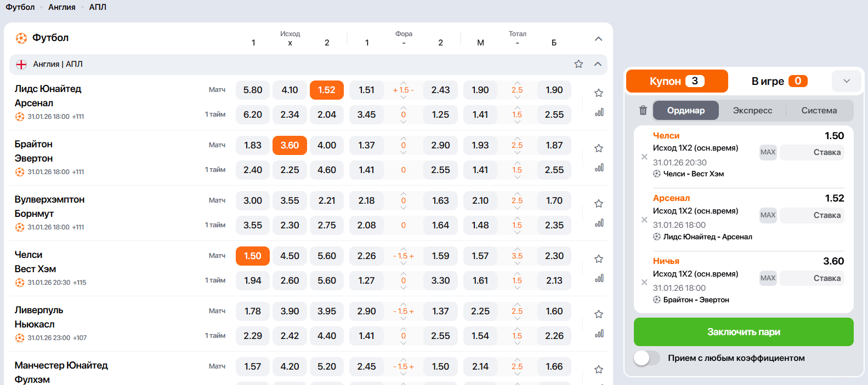Change handicap +1.5- for Лидс Юнайтед match
The width and height of the screenshot is (868, 385).
coord(404,90)
